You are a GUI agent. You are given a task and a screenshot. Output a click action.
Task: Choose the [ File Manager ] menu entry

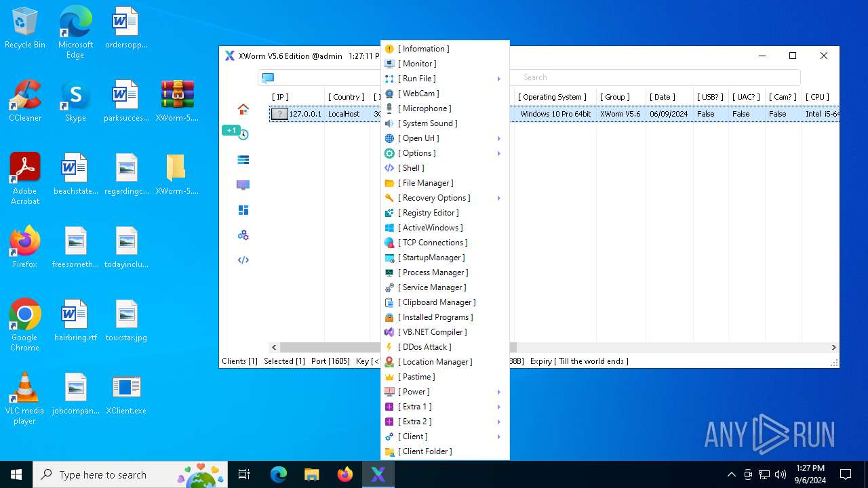point(445,183)
